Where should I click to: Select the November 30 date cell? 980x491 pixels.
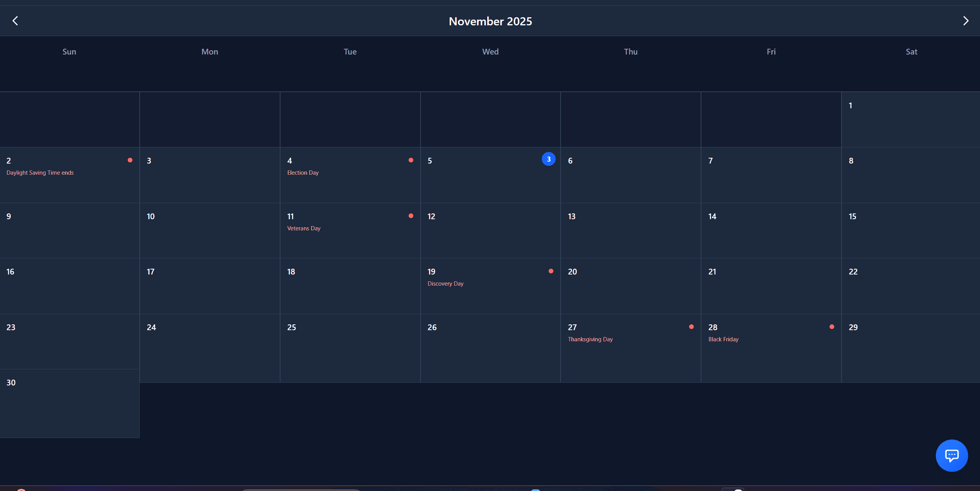coord(69,403)
